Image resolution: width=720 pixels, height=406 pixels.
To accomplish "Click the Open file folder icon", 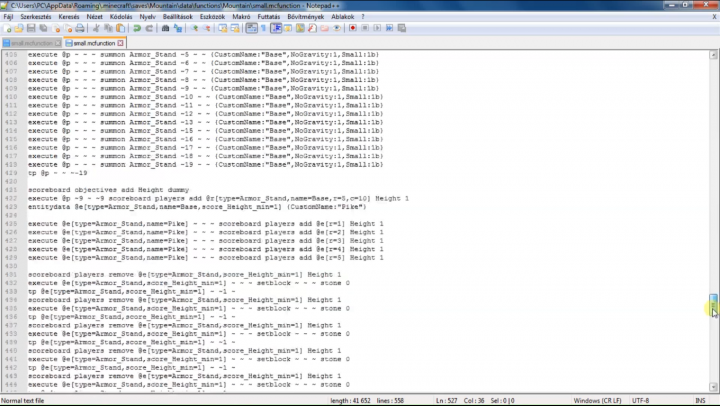I will point(18,28).
